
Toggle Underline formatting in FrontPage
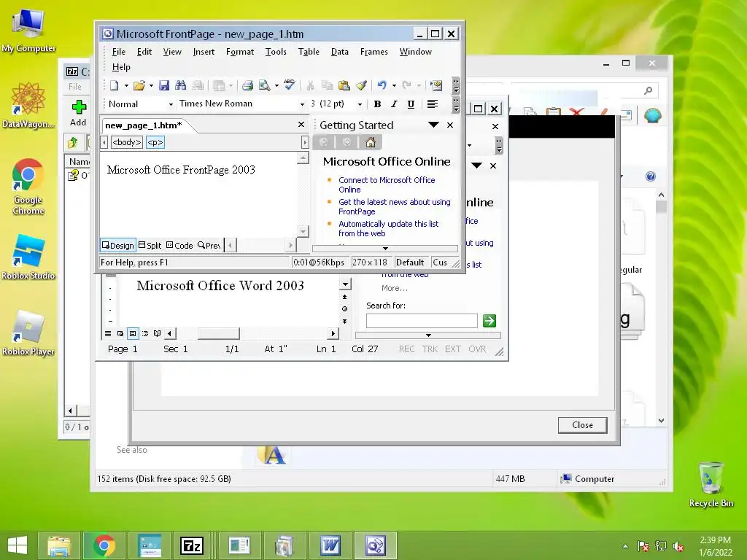(411, 104)
